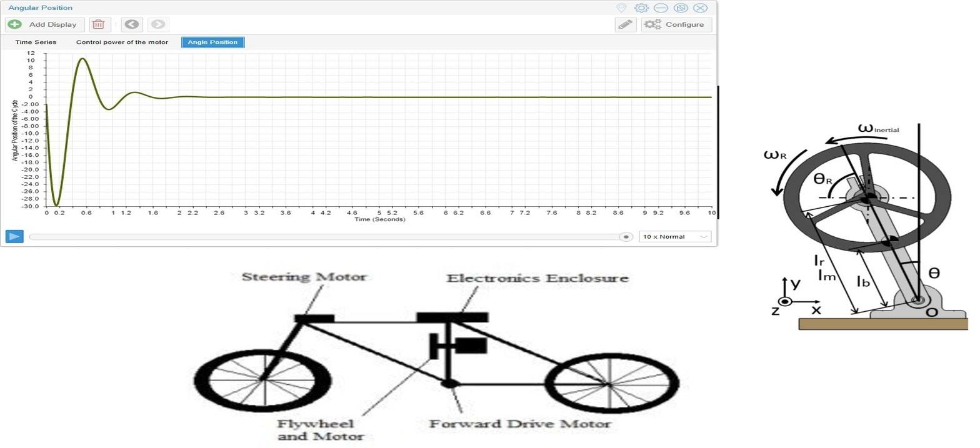Select the Angle Position tab
The image size is (980, 448).
click(x=212, y=42)
